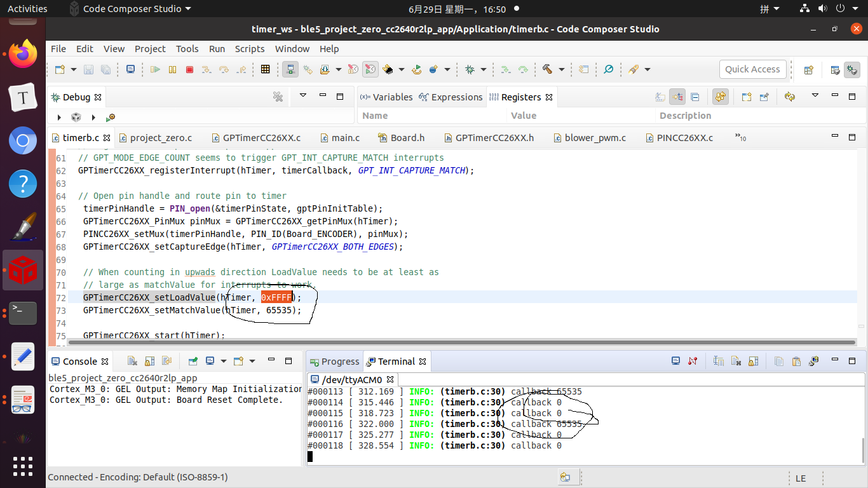This screenshot has width=868, height=488.
Task: Open Activities overview in top bar
Action: (27, 9)
